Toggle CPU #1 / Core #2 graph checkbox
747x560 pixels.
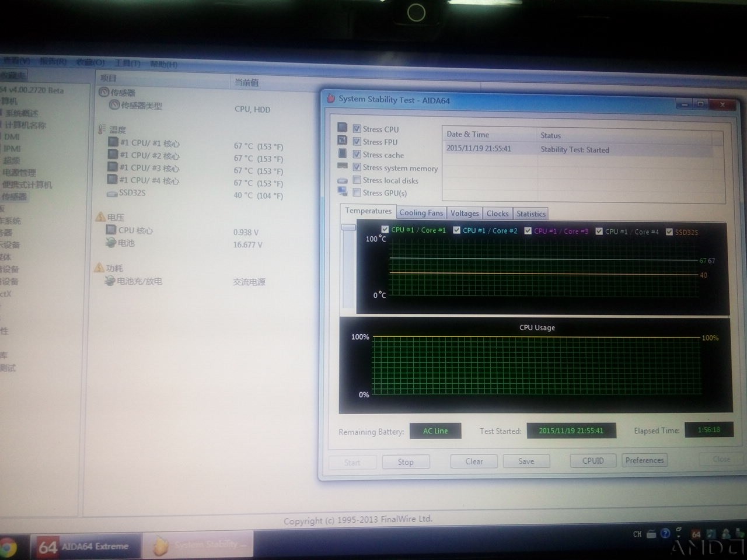tap(456, 230)
